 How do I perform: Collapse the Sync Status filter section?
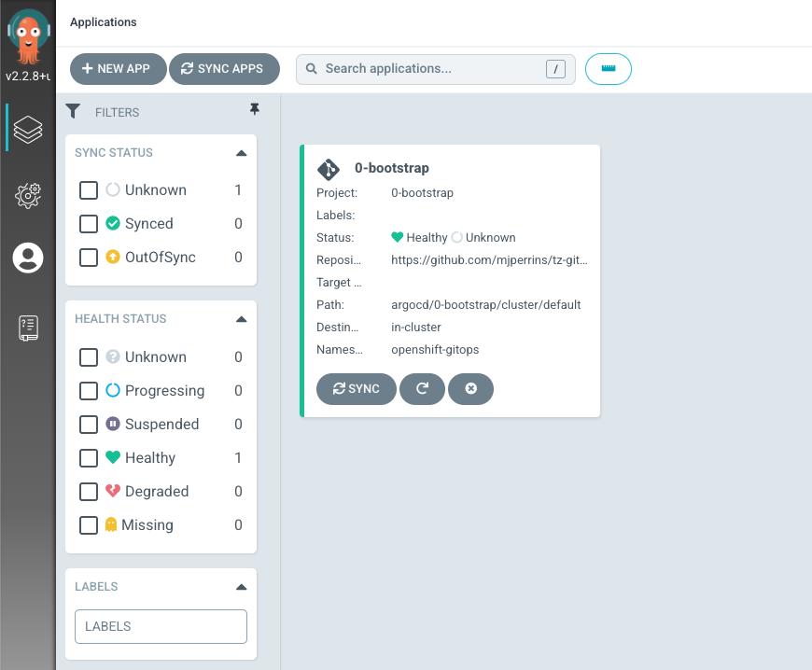(x=242, y=153)
